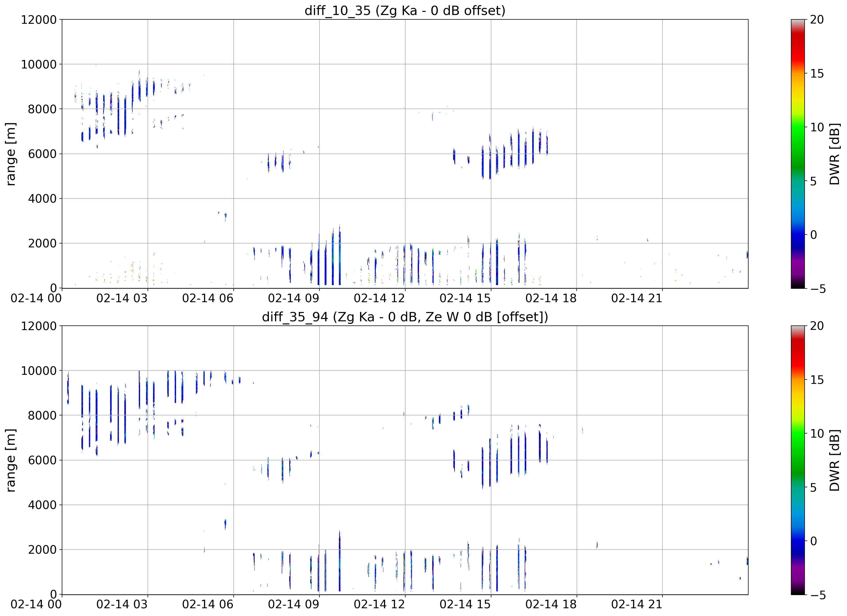Viewport: 847px width, 616px height.
Task: Select 'range [m]' label of top plot
Action: pos(11,154)
